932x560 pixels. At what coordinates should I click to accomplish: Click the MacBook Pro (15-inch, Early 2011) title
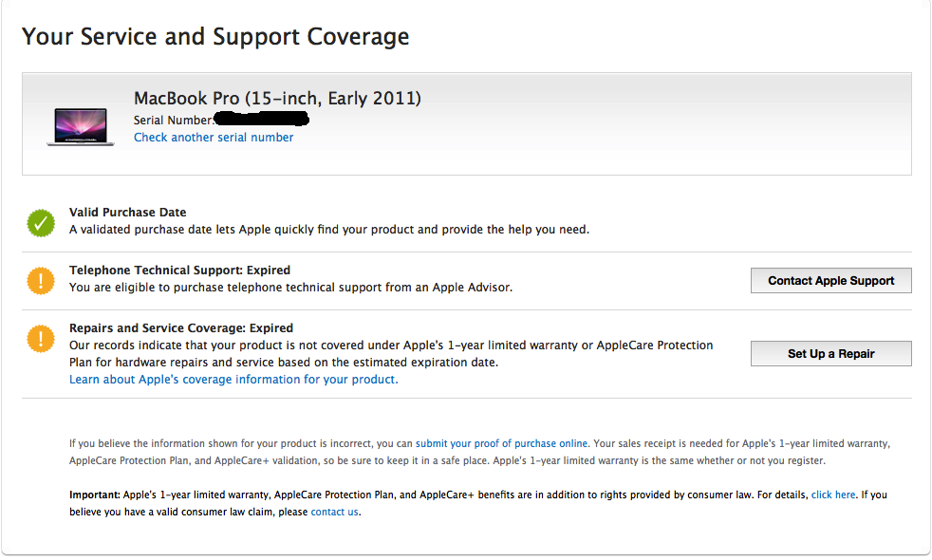point(277,98)
